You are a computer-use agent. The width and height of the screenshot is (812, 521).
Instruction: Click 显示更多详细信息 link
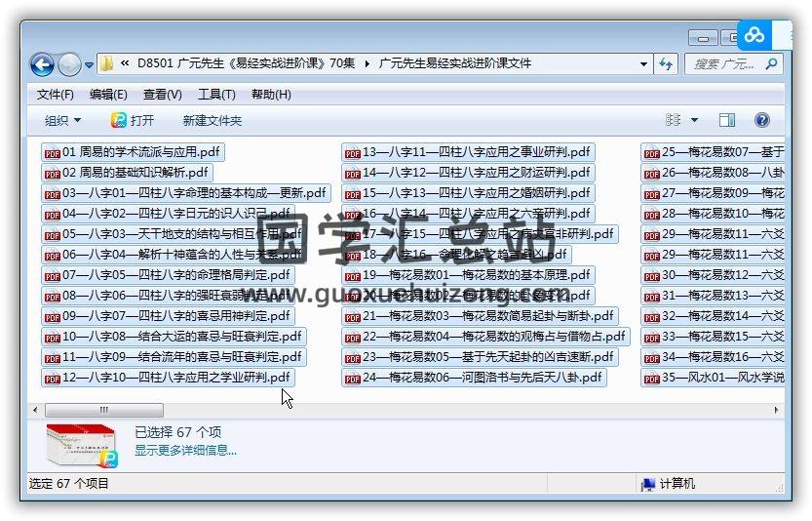(x=185, y=450)
